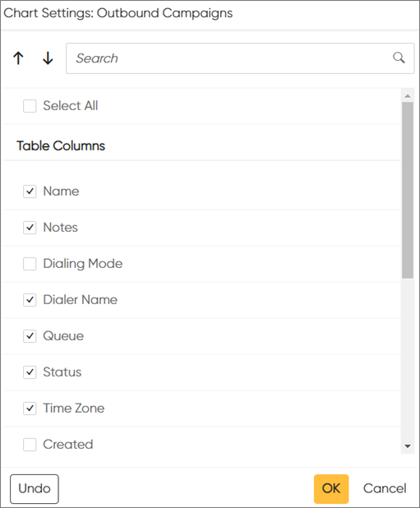Click into the Search input field
The height and width of the screenshot is (508, 420).
[x=240, y=58]
